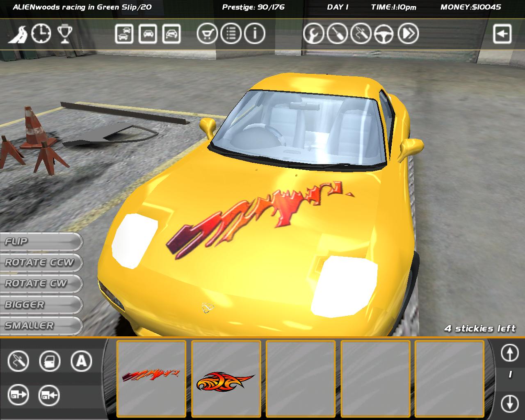
Task: Shrink decal with SMALLER button
Action: 41,326
